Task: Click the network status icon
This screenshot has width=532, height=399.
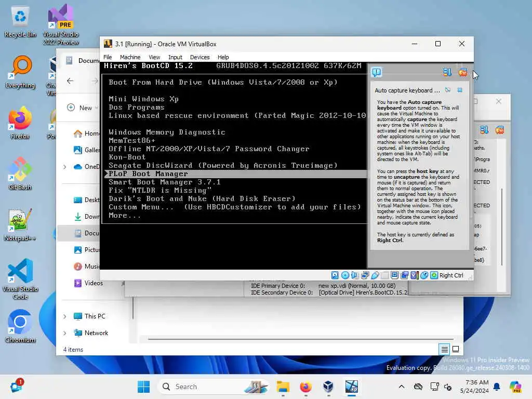Action: tap(365, 275)
